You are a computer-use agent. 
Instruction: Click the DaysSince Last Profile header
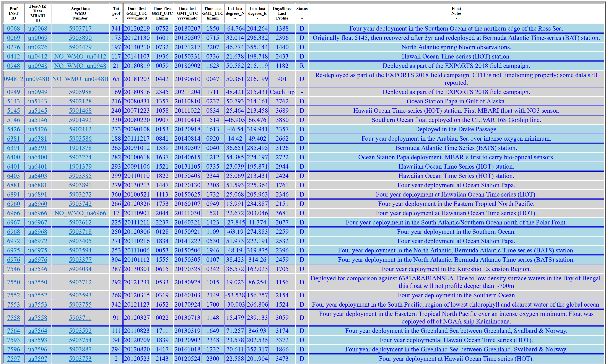pyautogui.click(x=282, y=13)
